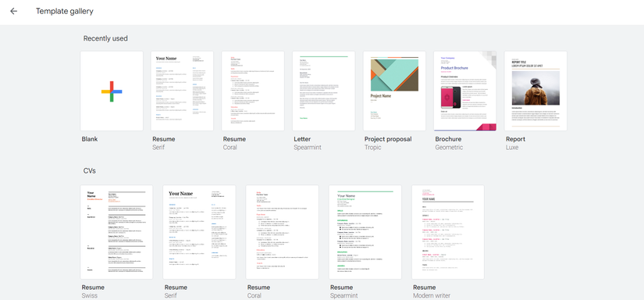Screen dimensions: 644x300
Task: Click the 'Template gallery' title text
Action: (x=65, y=12)
